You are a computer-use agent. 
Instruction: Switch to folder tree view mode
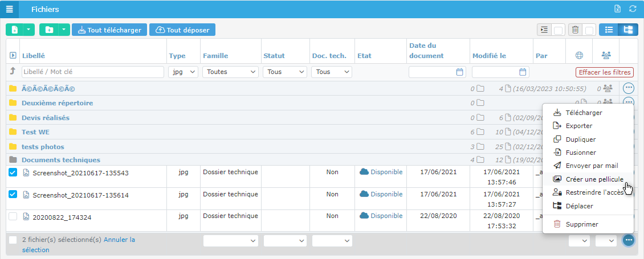coord(629,30)
